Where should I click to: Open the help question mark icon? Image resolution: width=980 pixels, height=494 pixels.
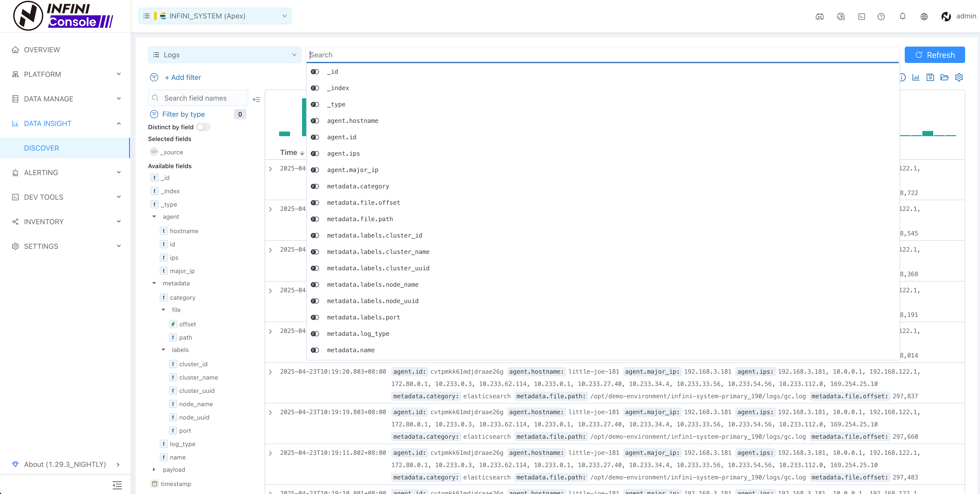coord(881,16)
